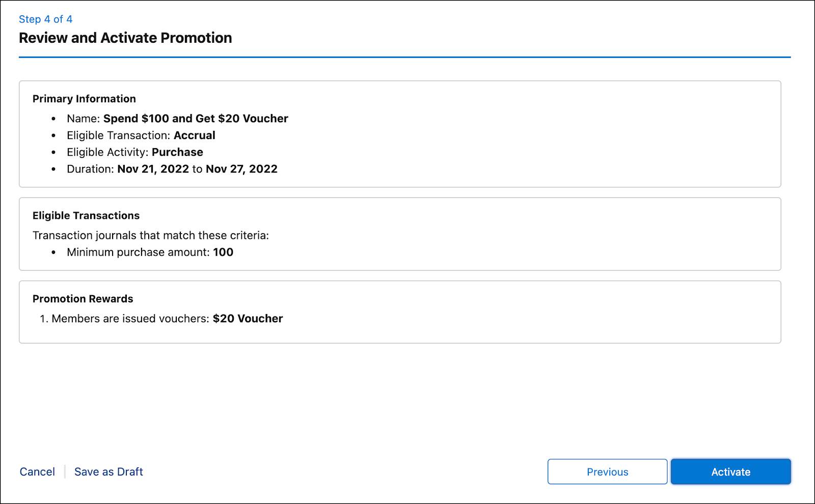
Task: Click the Step 4 of 4 label
Action: click(45, 19)
